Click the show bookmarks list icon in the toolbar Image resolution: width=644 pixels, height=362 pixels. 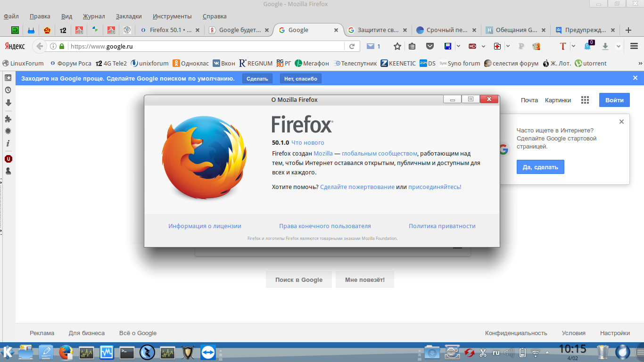[412, 46]
